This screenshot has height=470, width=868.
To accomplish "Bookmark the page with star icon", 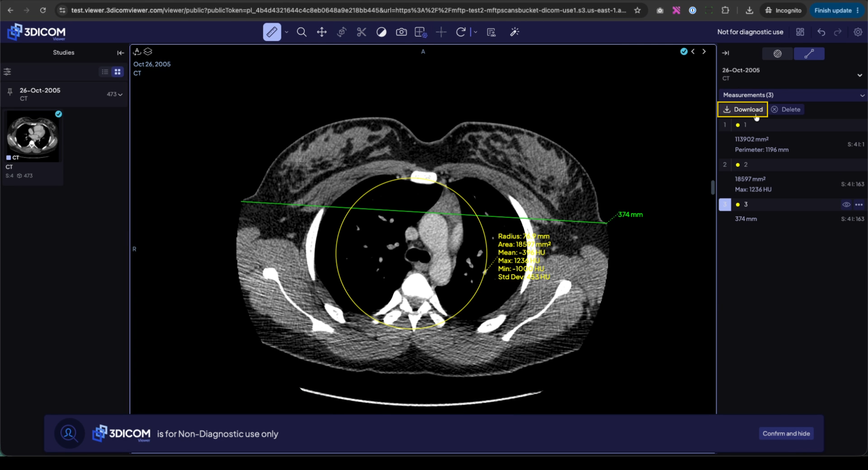I will tap(637, 10).
